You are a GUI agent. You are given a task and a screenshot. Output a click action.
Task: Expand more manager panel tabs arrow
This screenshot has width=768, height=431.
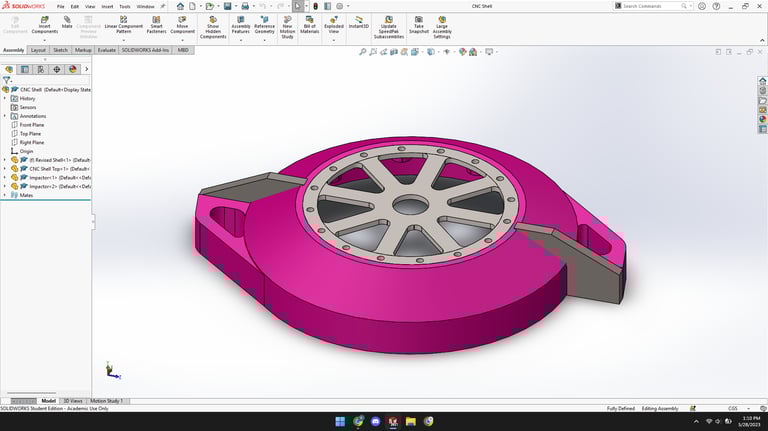pos(87,70)
